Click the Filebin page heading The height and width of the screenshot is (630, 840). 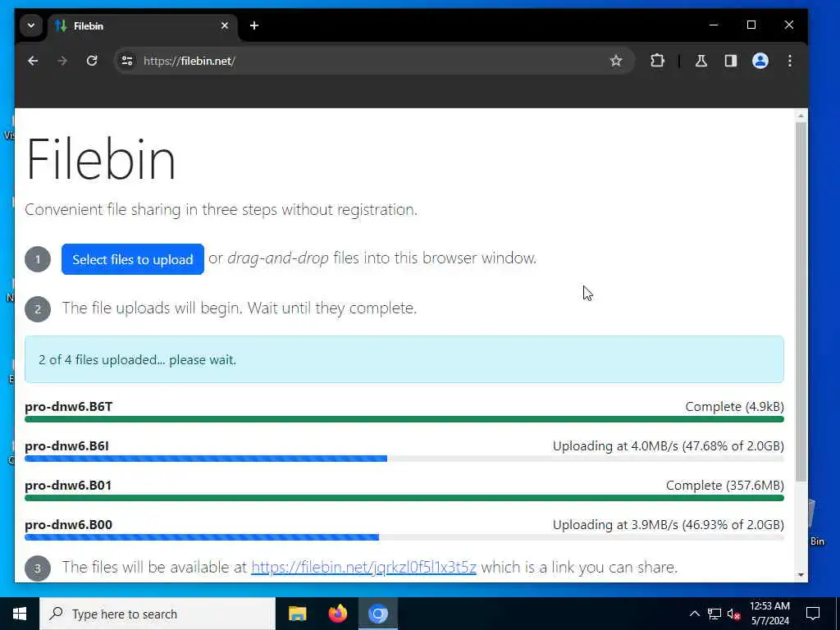pos(101,159)
